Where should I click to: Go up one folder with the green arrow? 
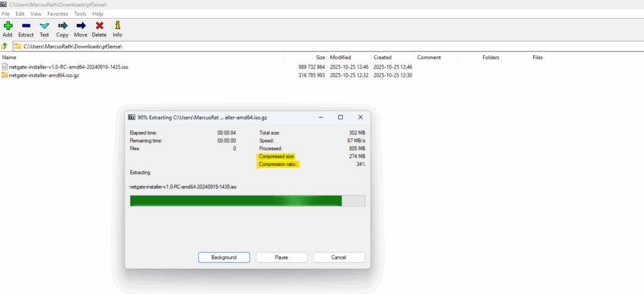click(4, 46)
